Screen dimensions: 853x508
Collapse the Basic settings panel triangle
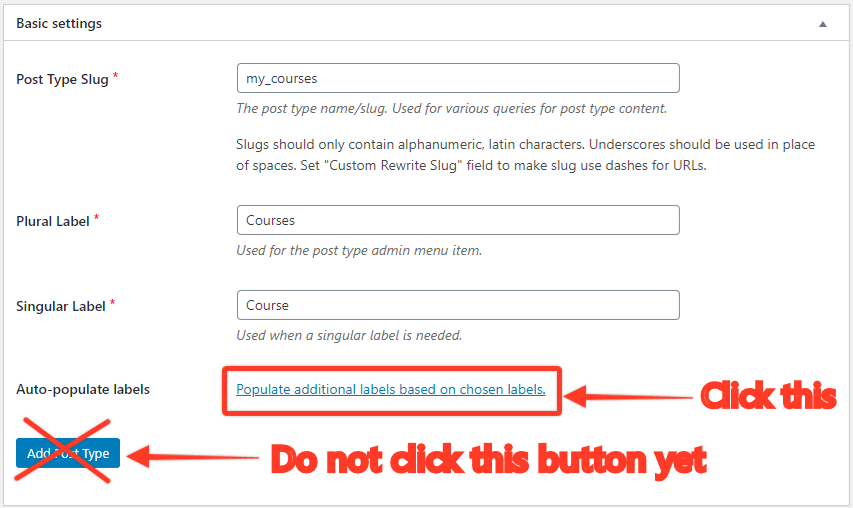tap(823, 24)
